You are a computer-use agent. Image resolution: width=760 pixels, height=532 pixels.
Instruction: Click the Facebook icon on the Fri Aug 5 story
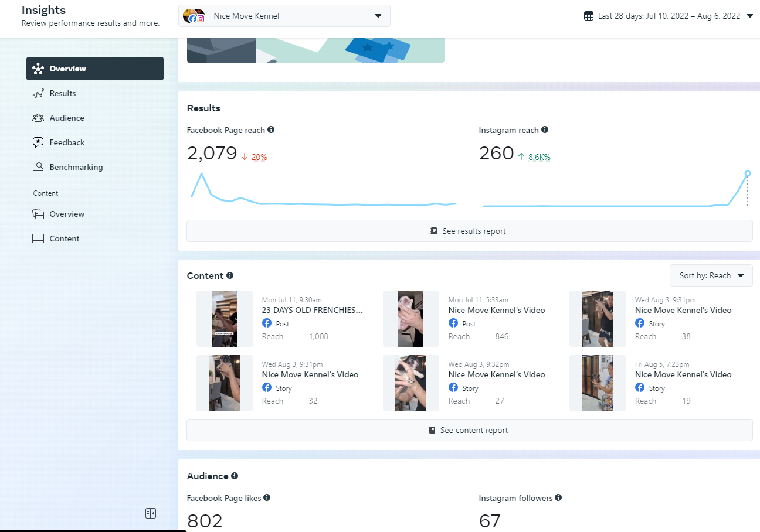[x=640, y=388]
